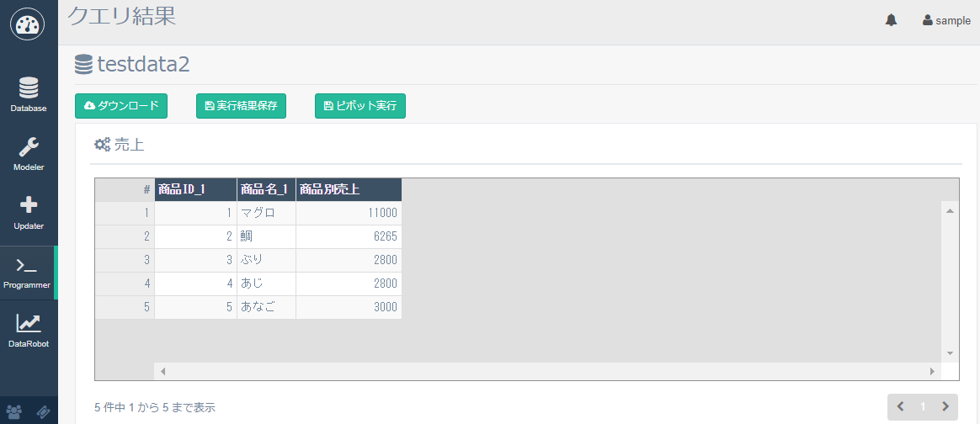Open the Updater plus section

pyautogui.click(x=29, y=212)
